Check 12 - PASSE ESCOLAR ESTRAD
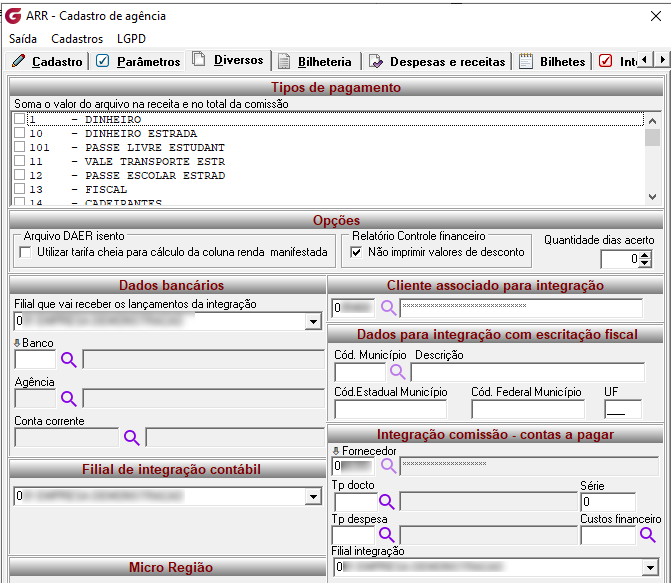Viewport: 671px width, 583px height. click(x=19, y=175)
